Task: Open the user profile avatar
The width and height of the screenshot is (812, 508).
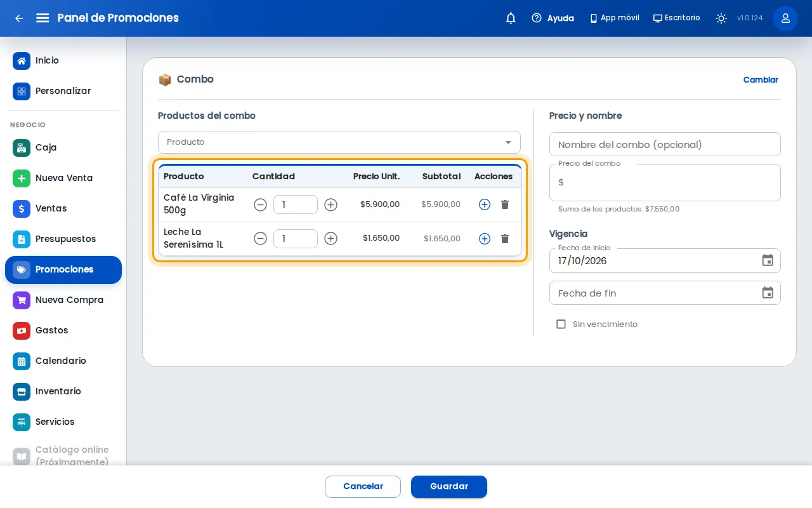Action: click(785, 18)
